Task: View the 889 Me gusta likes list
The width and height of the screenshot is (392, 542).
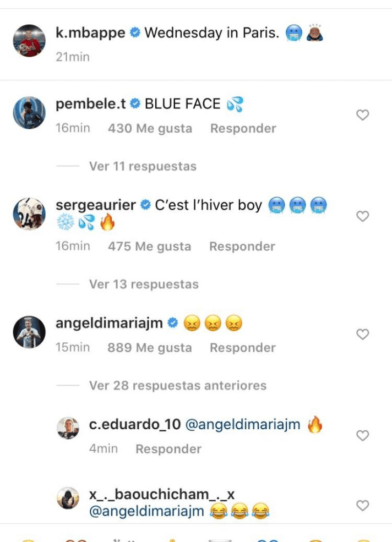Action: tap(150, 348)
